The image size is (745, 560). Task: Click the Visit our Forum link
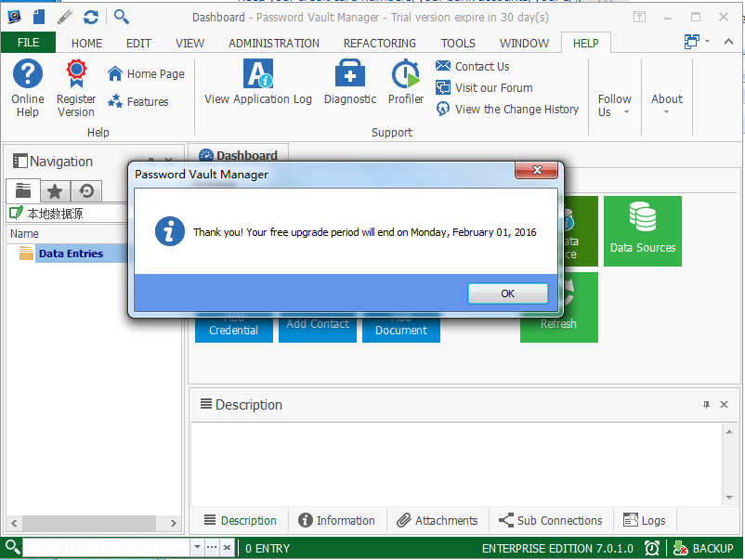point(493,88)
